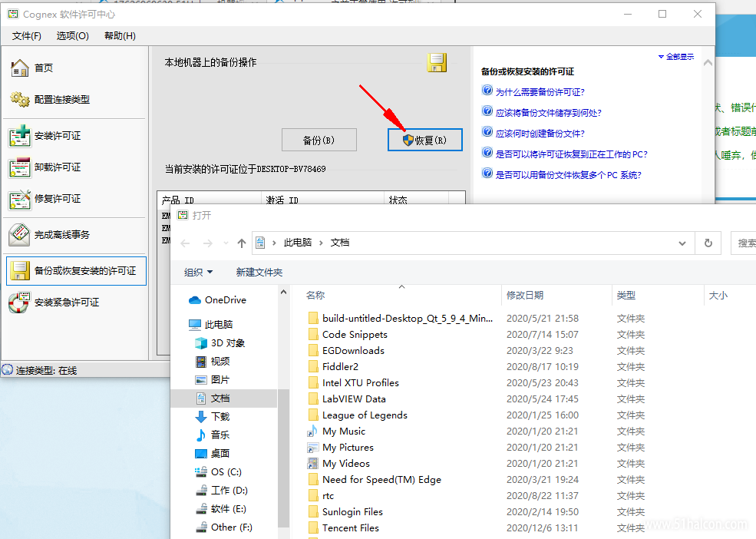The height and width of the screenshot is (539, 756).
Task: Click the 安装紧急许可证 lifebuoy icon
Action: pos(20,303)
